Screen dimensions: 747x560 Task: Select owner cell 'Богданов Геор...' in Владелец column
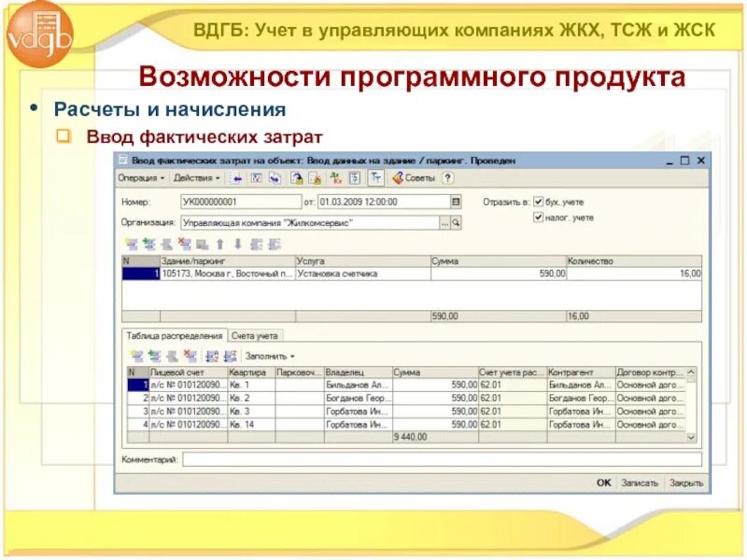pos(359,399)
